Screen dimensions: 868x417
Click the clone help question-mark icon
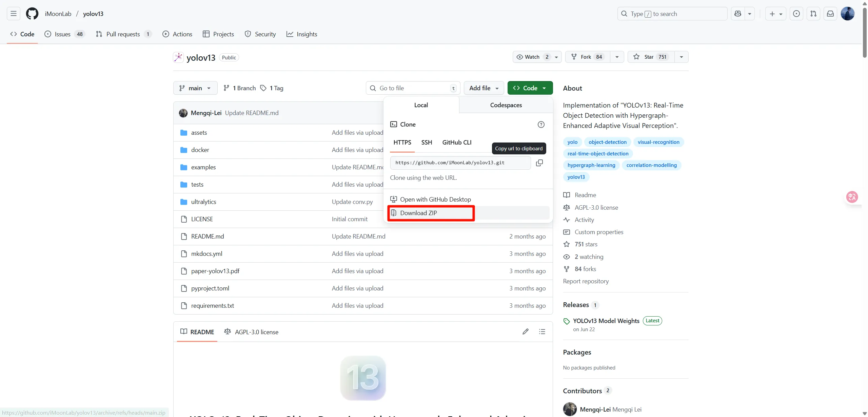coord(541,125)
